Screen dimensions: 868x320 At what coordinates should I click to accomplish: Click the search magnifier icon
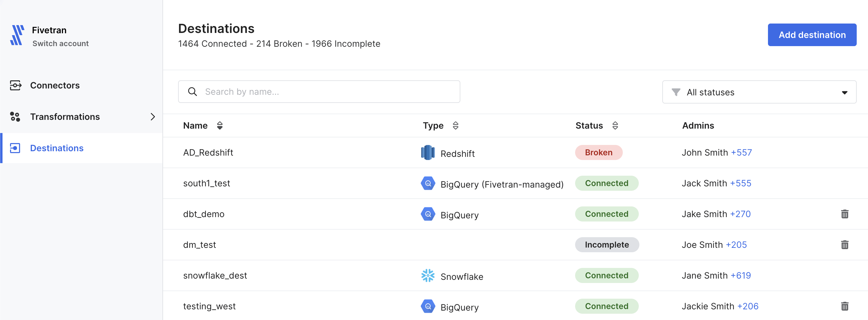[193, 92]
